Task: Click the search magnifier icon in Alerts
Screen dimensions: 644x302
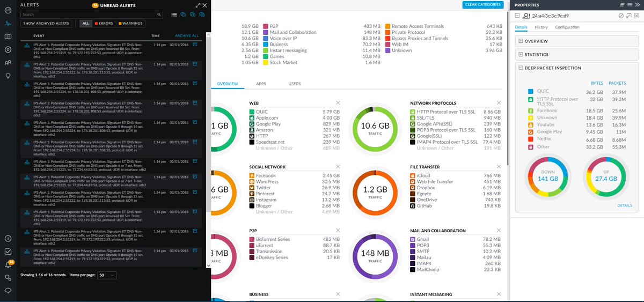Action: 159,14
